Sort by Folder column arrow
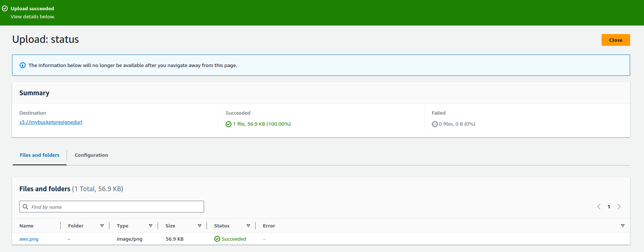Screen dimensions: 644x252 (102, 226)
